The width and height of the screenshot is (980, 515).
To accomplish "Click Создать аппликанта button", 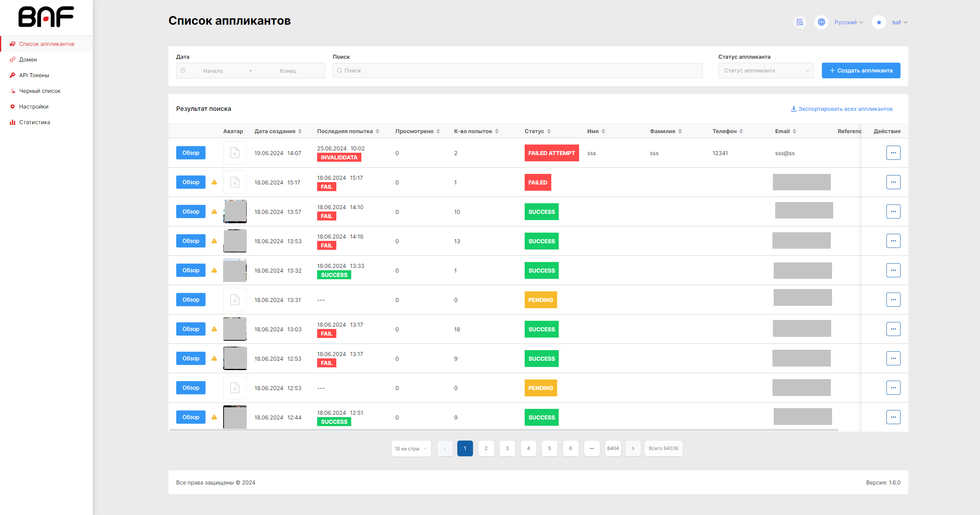I will tap(861, 70).
